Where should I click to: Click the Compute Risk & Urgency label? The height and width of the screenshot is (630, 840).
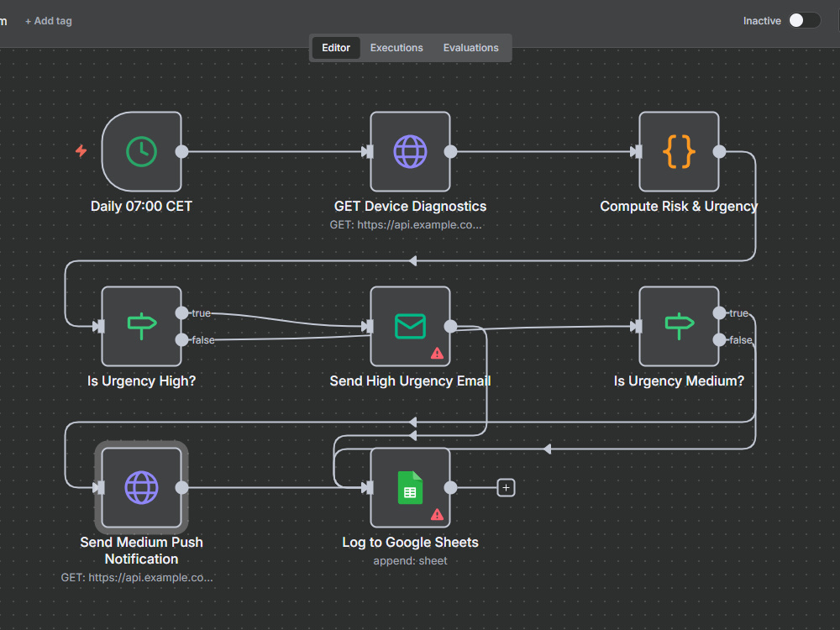tap(679, 207)
